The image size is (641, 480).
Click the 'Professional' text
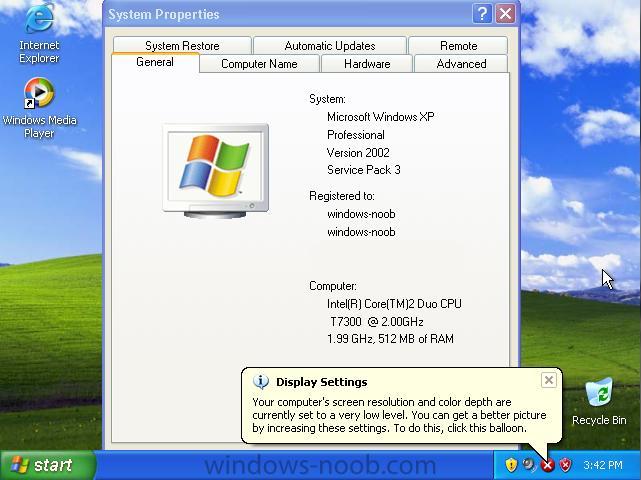click(356, 135)
